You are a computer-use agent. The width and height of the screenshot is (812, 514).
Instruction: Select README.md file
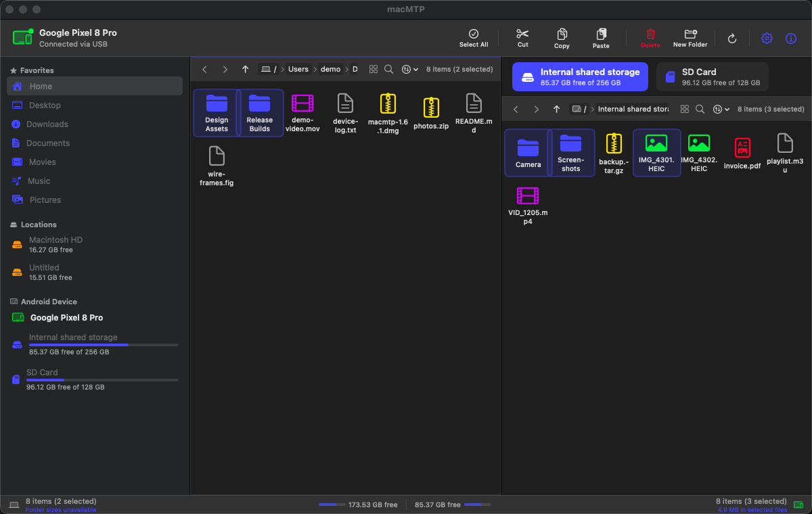coord(474,113)
